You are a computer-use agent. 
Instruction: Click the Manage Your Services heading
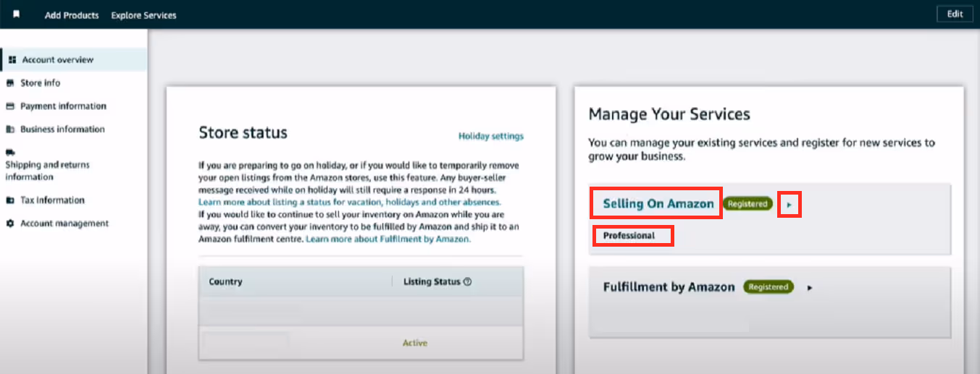669,114
